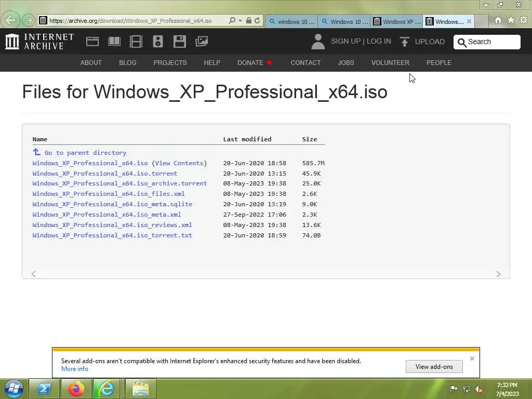Open the iso_meta.sqlite file link

(x=112, y=204)
